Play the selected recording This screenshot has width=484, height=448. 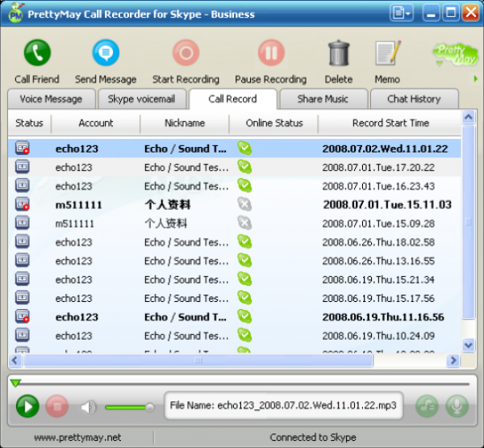[x=27, y=406]
